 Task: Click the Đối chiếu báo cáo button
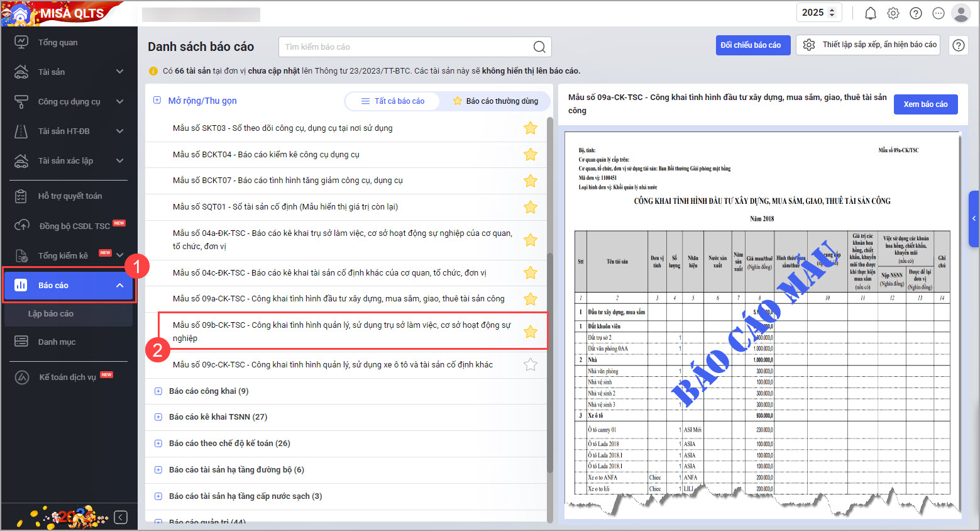(x=753, y=45)
